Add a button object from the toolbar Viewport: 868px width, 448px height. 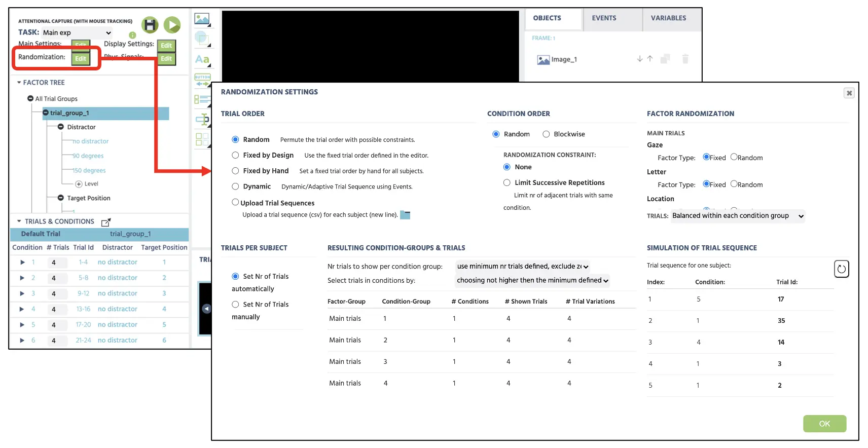tap(202, 80)
